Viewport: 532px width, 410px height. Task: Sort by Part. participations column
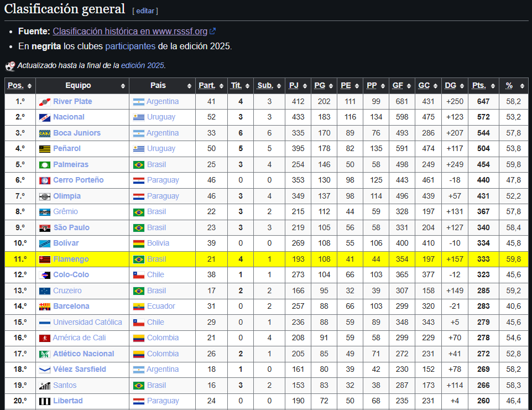(211, 86)
